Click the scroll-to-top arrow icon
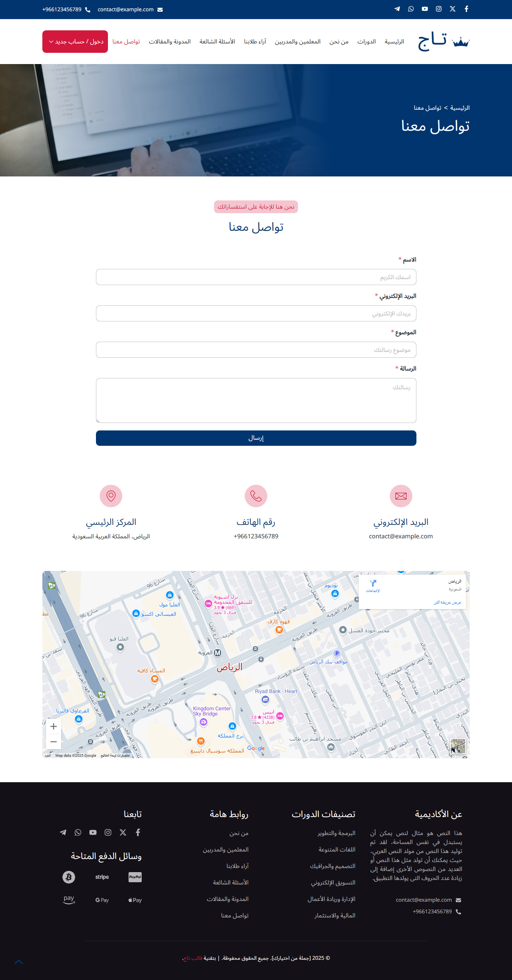The image size is (512, 980). coord(19,962)
